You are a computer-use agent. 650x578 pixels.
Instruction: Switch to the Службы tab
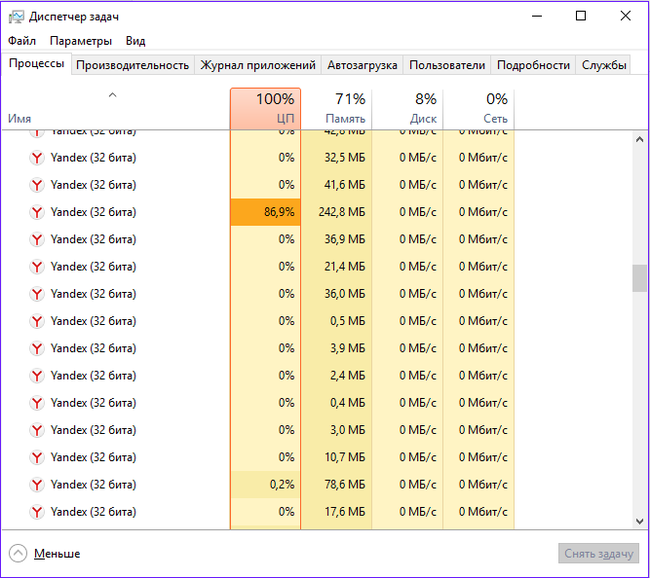click(x=604, y=65)
